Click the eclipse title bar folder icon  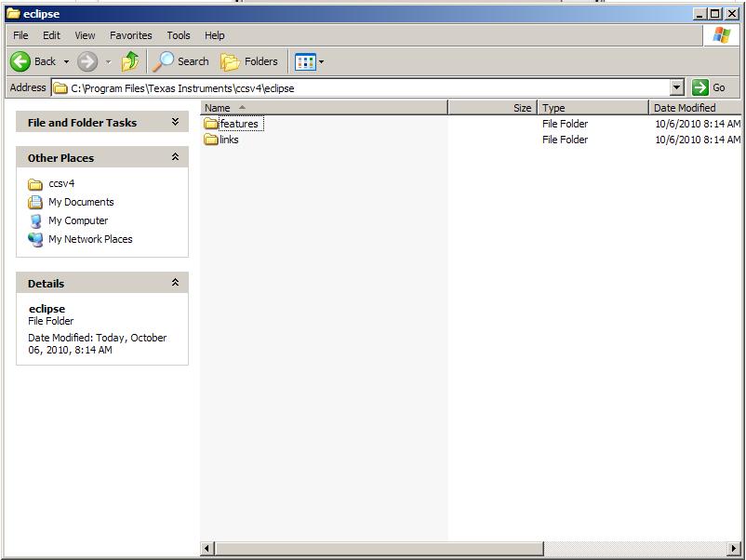(x=13, y=13)
